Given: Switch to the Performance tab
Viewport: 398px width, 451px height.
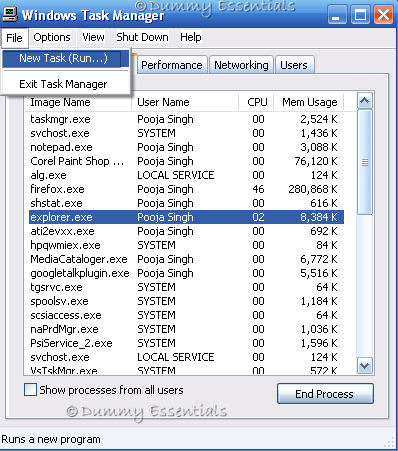Looking at the screenshot, I should pos(172,65).
